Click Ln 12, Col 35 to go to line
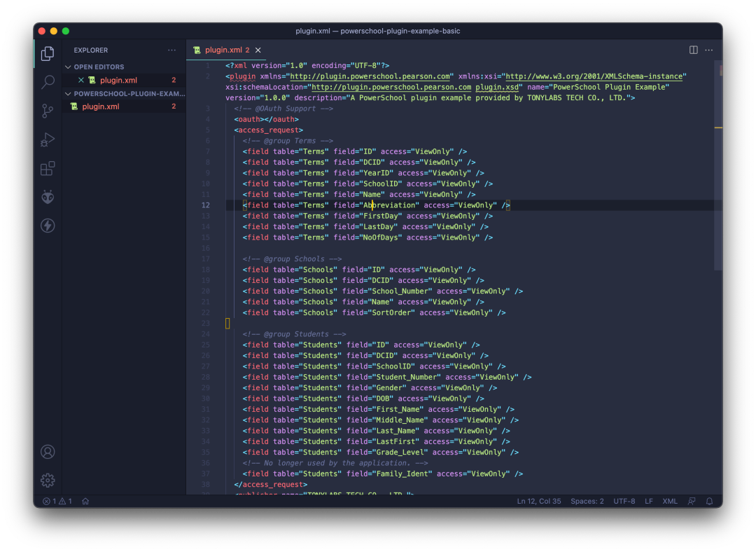 (538, 502)
